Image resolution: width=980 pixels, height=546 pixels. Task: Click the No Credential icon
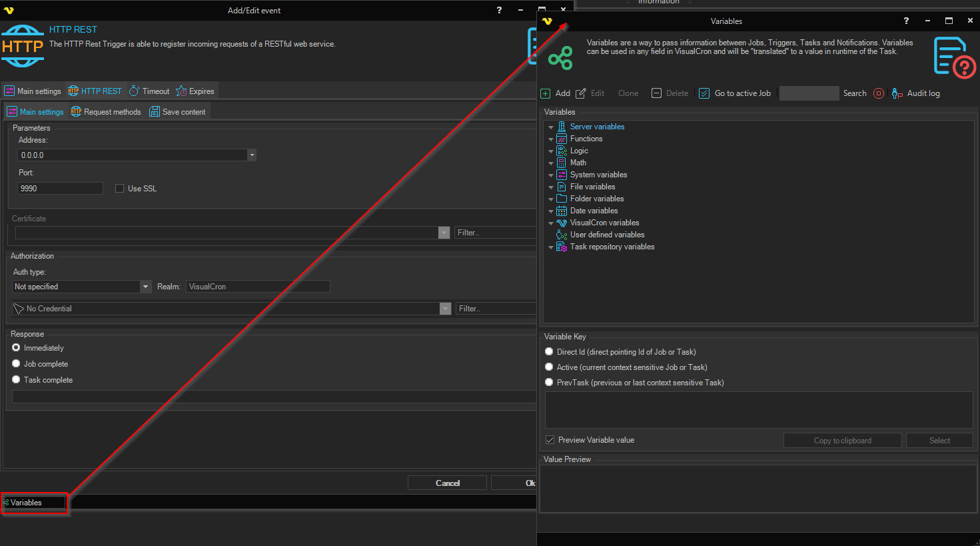tap(19, 309)
